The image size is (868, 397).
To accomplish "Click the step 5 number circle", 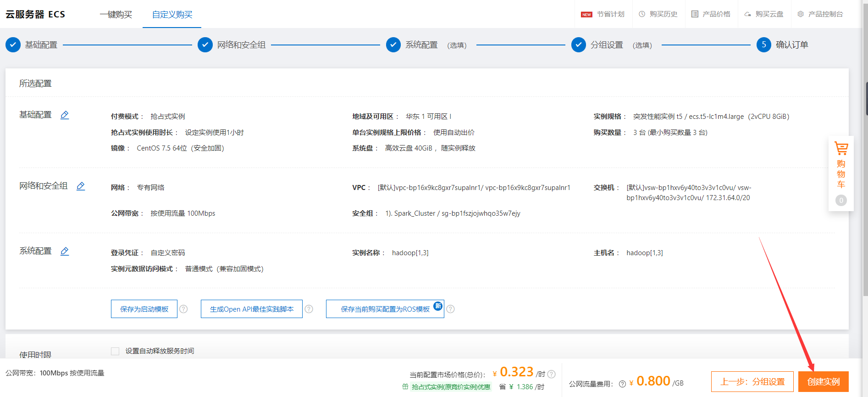I will (x=764, y=45).
